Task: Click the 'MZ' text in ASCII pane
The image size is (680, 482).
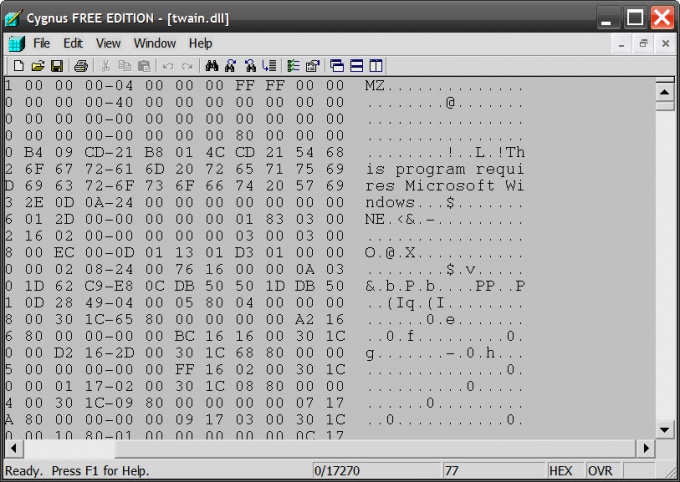Action: (x=375, y=85)
